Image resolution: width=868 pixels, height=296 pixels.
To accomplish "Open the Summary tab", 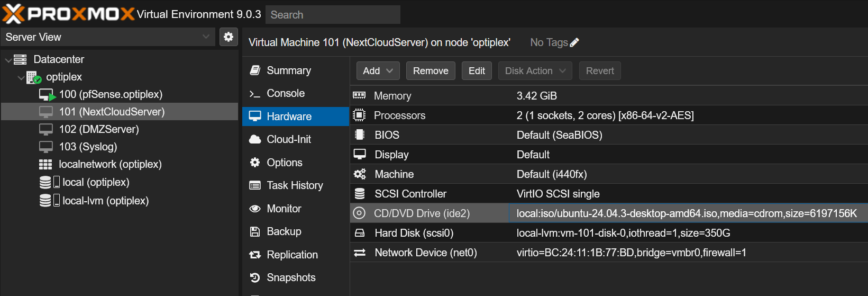I will coord(296,70).
